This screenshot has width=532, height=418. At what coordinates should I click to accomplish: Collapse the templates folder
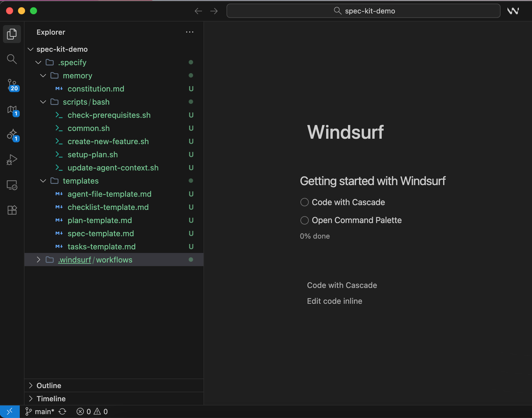tap(43, 181)
